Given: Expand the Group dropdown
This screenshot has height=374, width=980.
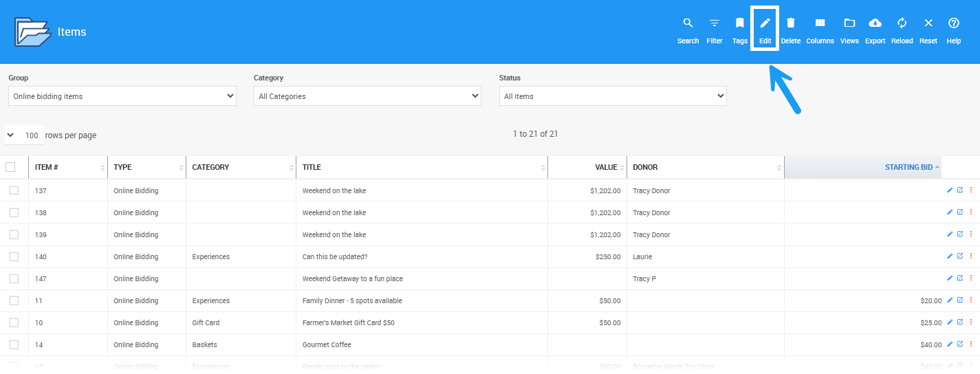Looking at the screenshot, I should click(x=122, y=96).
